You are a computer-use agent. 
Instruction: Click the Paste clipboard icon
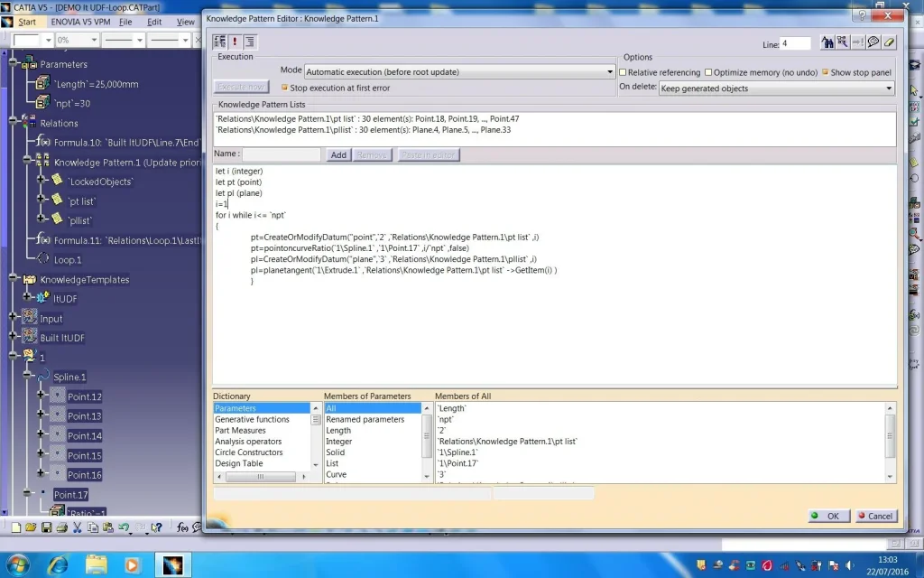click(x=108, y=527)
